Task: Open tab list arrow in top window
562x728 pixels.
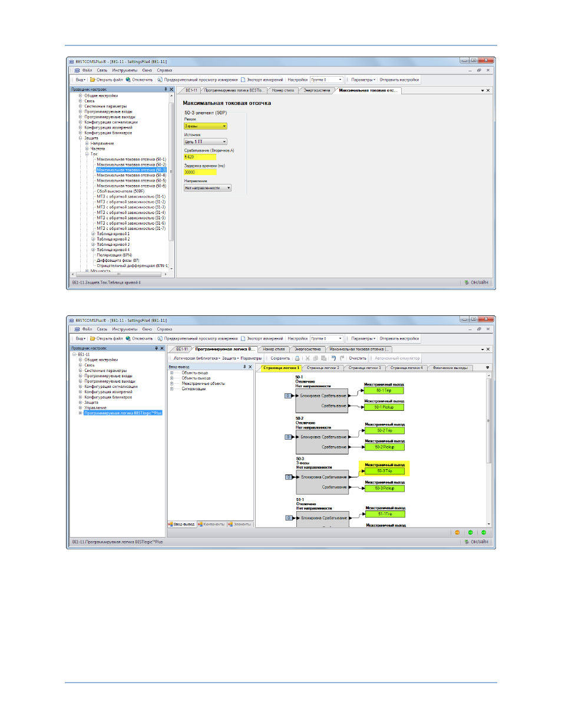Action: [x=482, y=90]
